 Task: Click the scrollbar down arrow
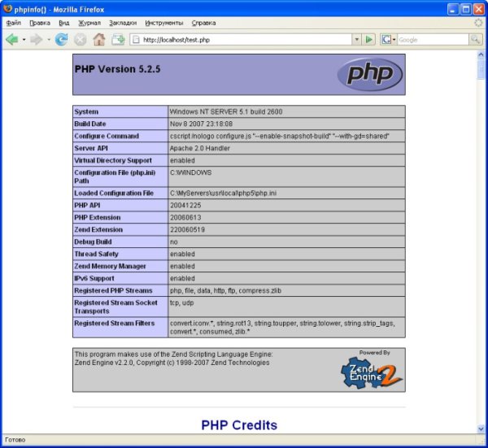[481, 429]
